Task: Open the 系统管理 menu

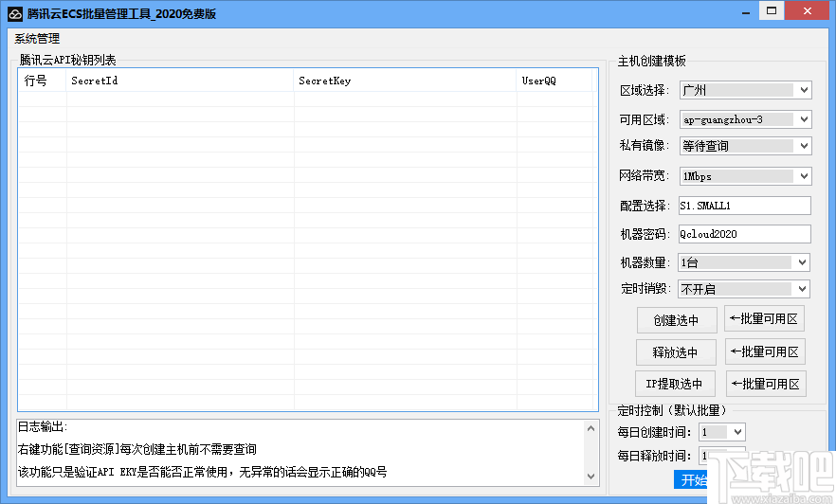Action: pyautogui.click(x=37, y=38)
